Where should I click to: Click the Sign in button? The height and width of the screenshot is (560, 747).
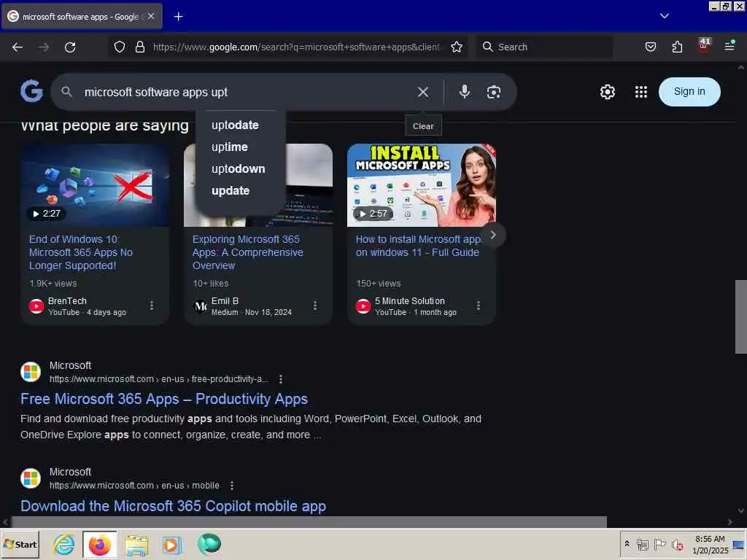pos(689,91)
